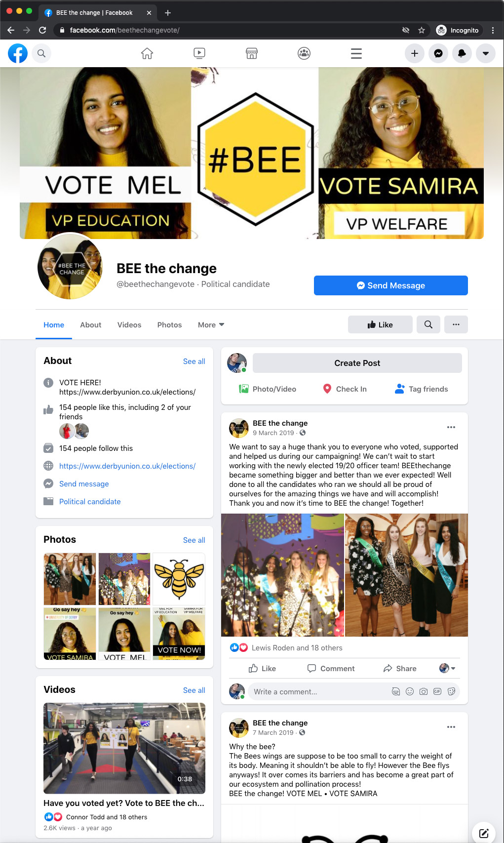Insert a GIF in the comment box
The height and width of the screenshot is (843, 504).
click(x=437, y=691)
